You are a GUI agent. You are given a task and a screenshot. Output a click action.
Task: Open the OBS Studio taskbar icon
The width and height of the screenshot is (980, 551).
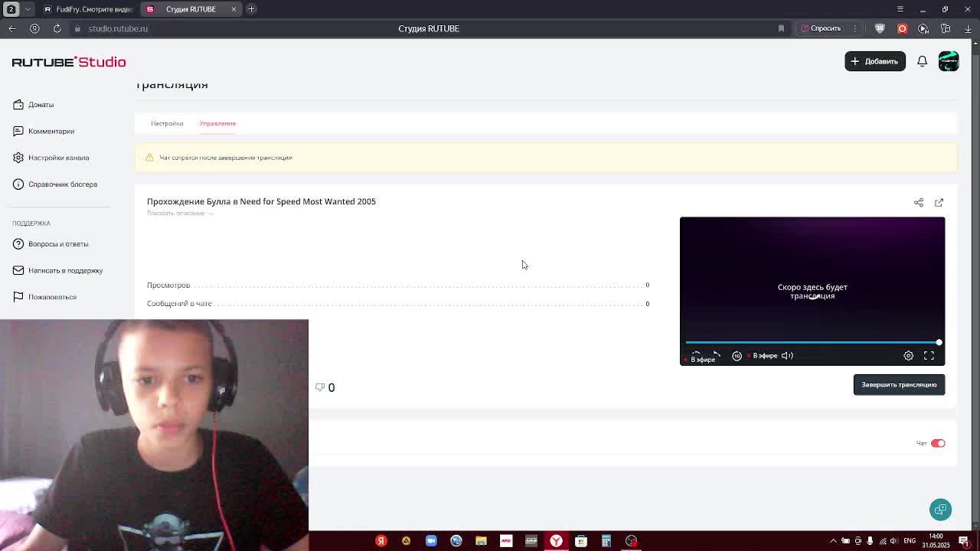pos(631,541)
